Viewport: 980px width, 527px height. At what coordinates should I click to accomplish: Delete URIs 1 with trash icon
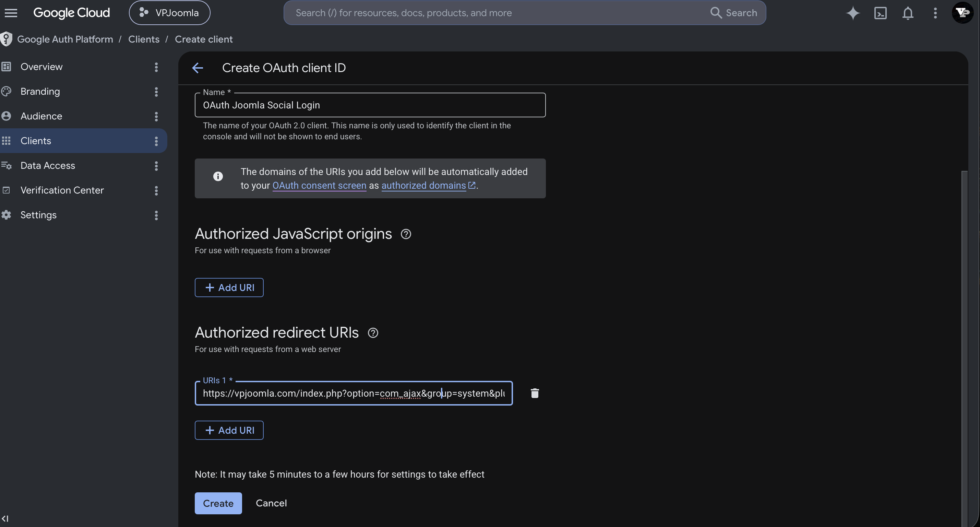point(535,393)
